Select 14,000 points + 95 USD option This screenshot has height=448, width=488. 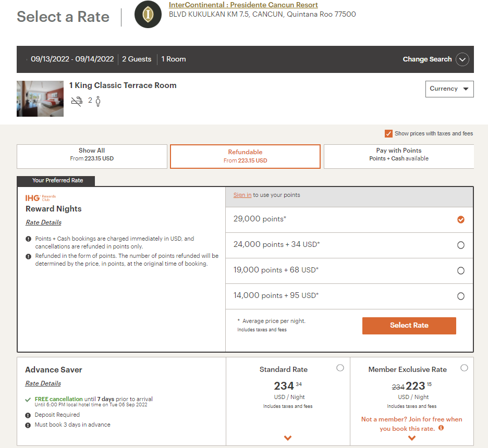460,296
